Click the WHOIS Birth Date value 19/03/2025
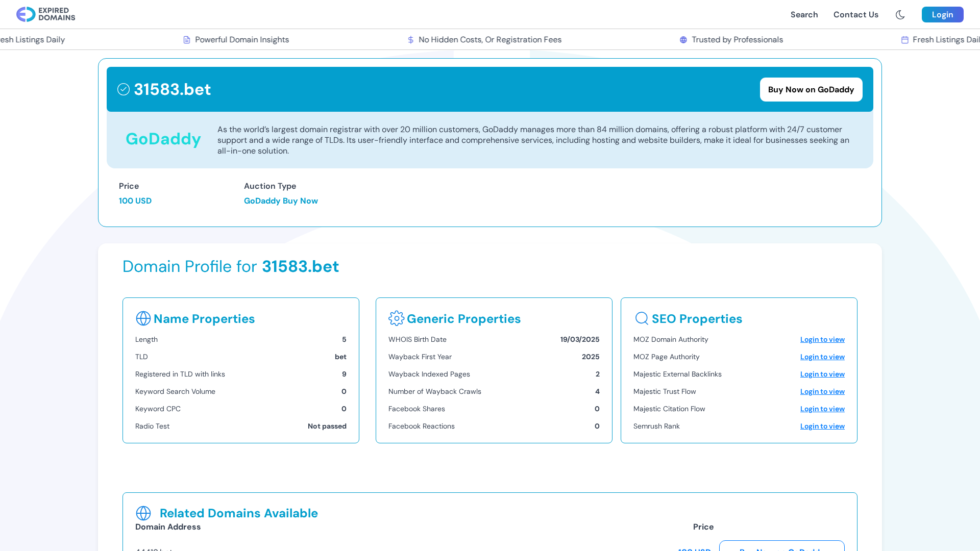Image resolution: width=980 pixels, height=551 pixels. point(579,340)
